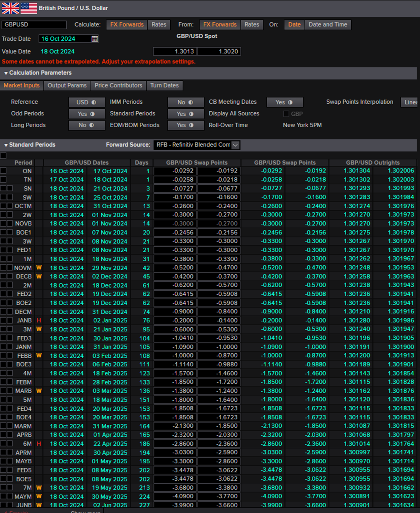The width and height of the screenshot is (420, 513).
Task: Open the Forward Source dropdown
Action: (236, 145)
